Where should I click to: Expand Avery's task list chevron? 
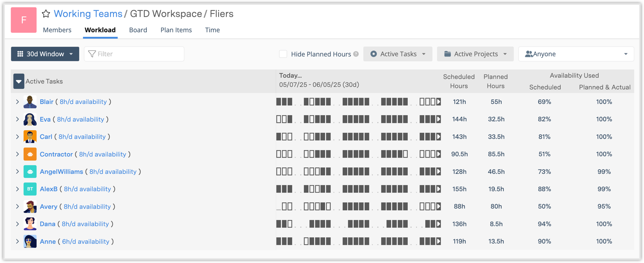(x=17, y=206)
